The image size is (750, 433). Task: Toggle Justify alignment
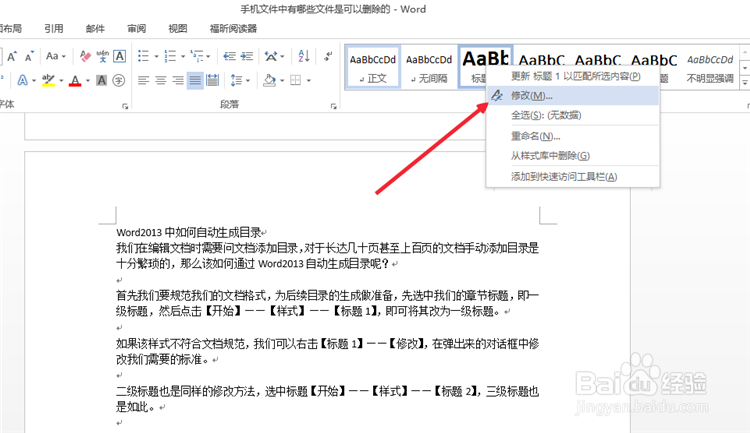(x=195, y=80)
